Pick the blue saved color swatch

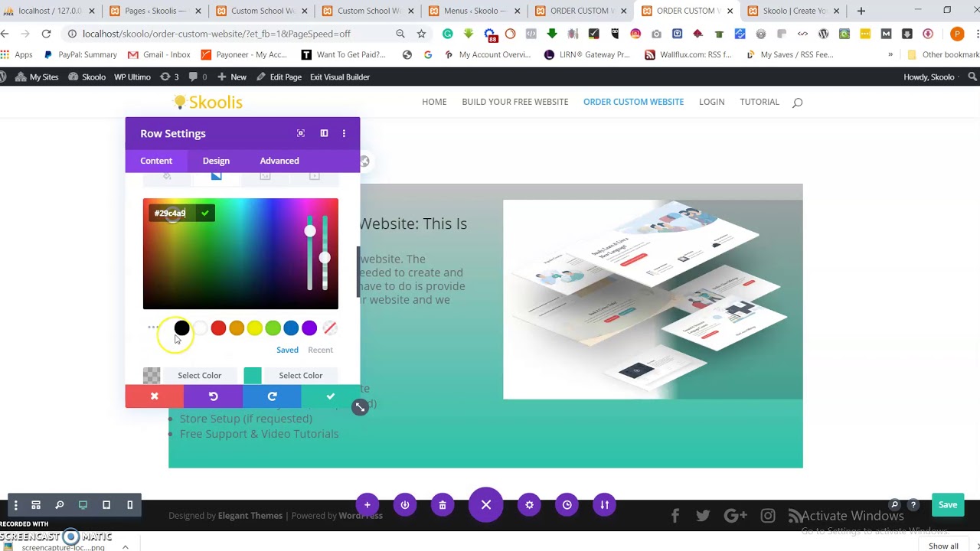[291, 328]
